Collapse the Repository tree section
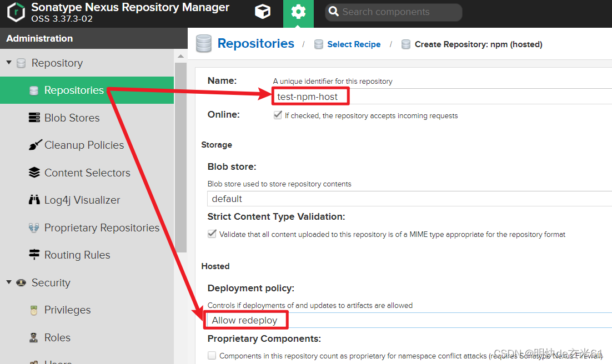 click(9, 62)
